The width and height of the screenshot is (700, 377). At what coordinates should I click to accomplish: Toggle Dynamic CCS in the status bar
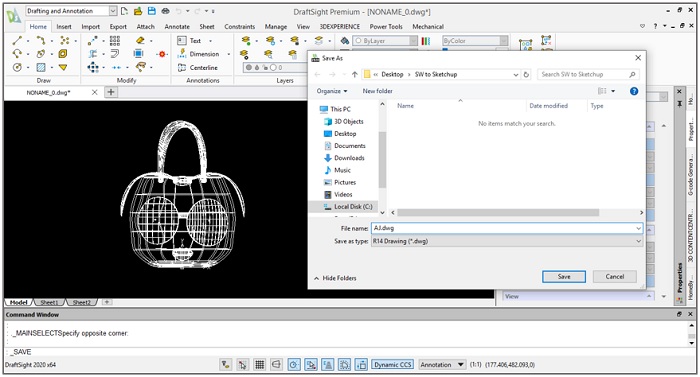pos(392,365)
